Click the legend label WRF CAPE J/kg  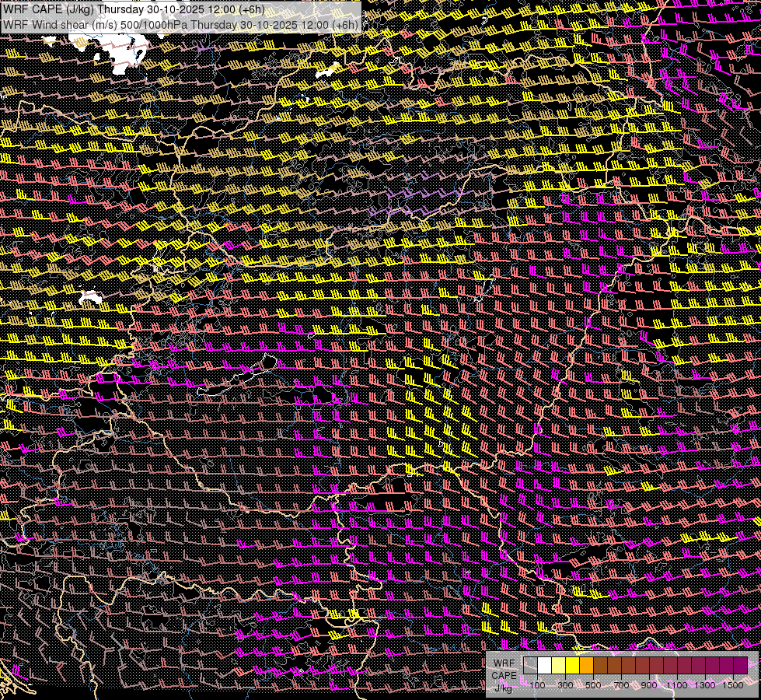pyautogui.click(x=504, y=675)
